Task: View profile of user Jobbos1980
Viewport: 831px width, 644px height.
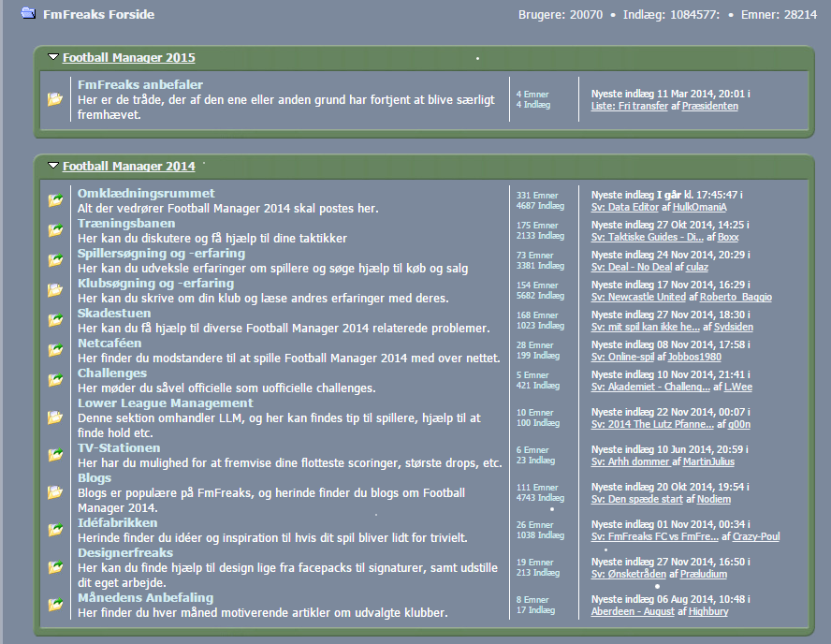Action: (x=694, y=357)
